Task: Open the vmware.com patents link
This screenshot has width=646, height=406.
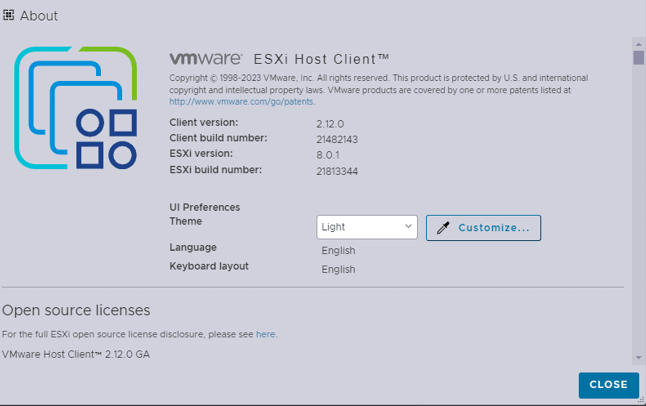Action: click(x=241, y=101)
